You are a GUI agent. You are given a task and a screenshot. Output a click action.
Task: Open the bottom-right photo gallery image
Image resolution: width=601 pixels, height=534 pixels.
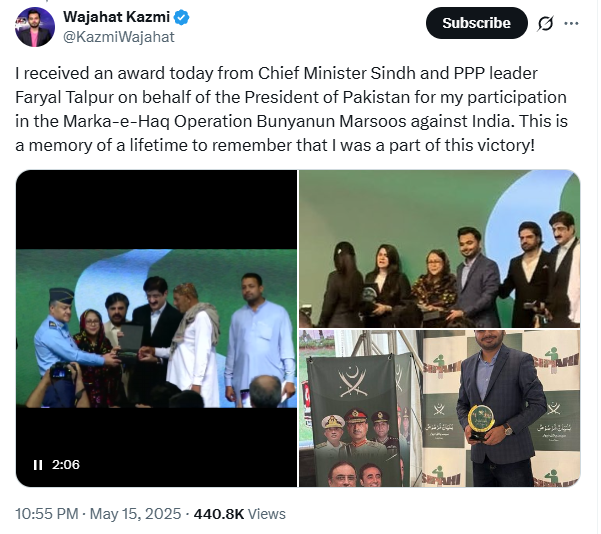[439, 408]
